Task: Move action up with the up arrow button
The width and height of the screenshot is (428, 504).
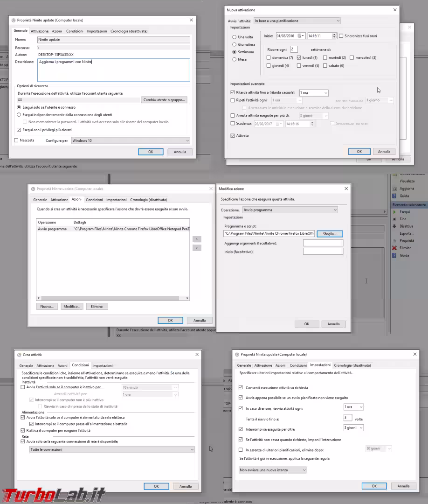Action: [197, 239]
